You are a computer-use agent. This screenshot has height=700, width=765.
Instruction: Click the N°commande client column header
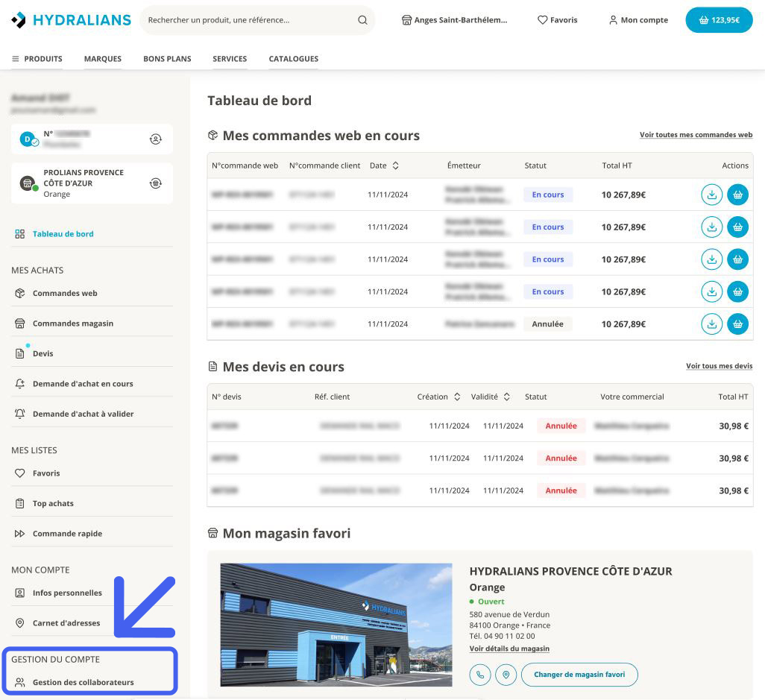point(324,165)
